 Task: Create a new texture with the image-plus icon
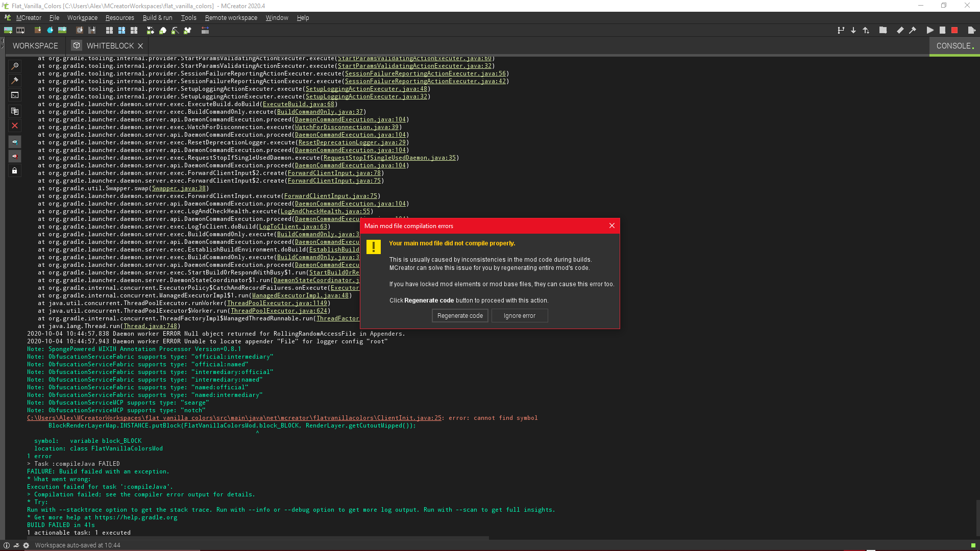tap(8, 30)
